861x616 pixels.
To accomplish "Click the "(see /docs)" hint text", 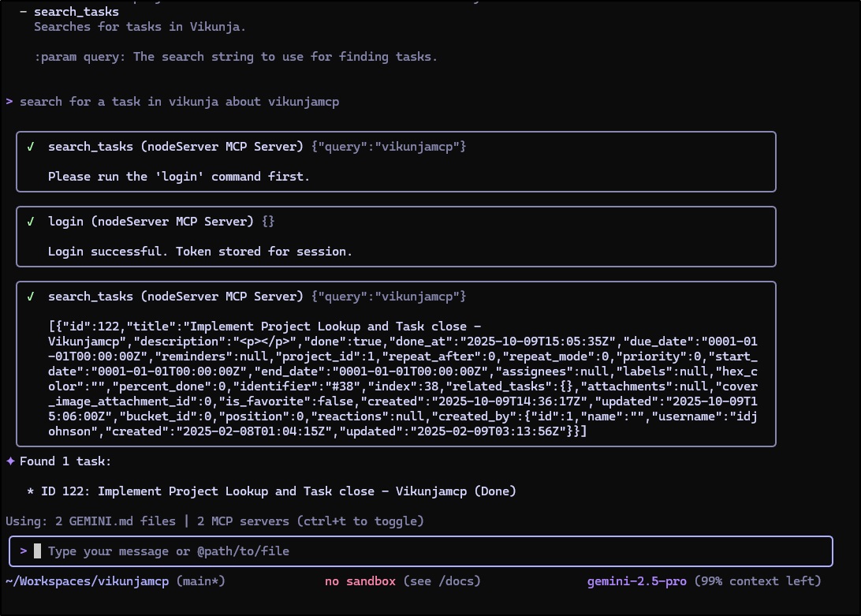I will (x=442, y=581).
